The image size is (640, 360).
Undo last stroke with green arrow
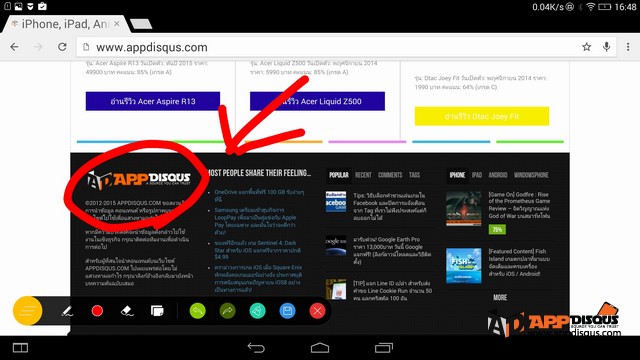point(198,311)
